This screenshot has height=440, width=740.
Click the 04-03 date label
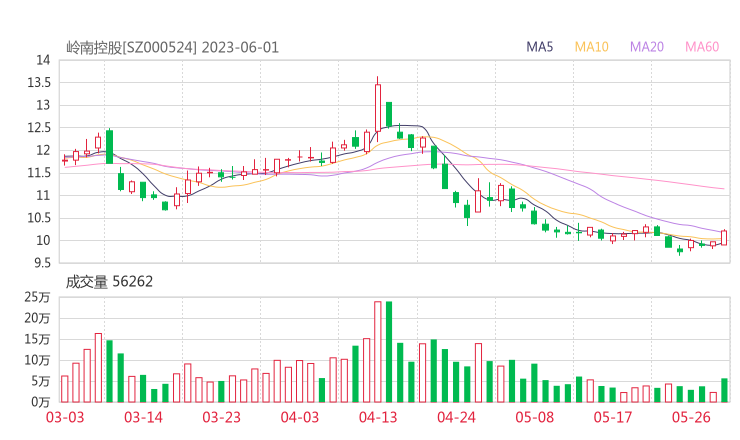300,417
